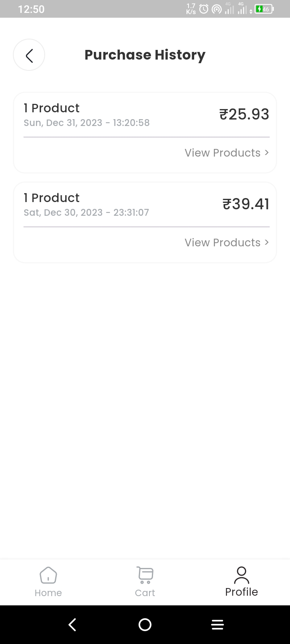Open the Sat, Dec 30, 2023 order card
The image size is (290, 644).
145,223
